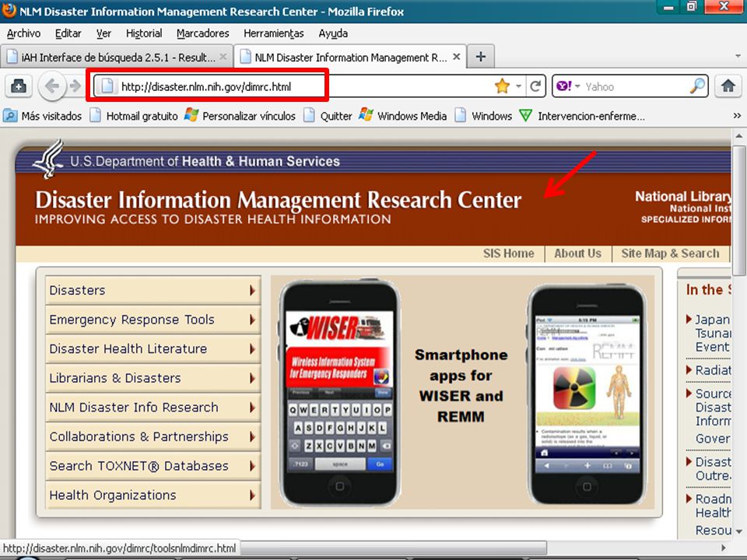Click the search magnifier icon
This screenshot has height=560, width=747.
pos(697,86)
